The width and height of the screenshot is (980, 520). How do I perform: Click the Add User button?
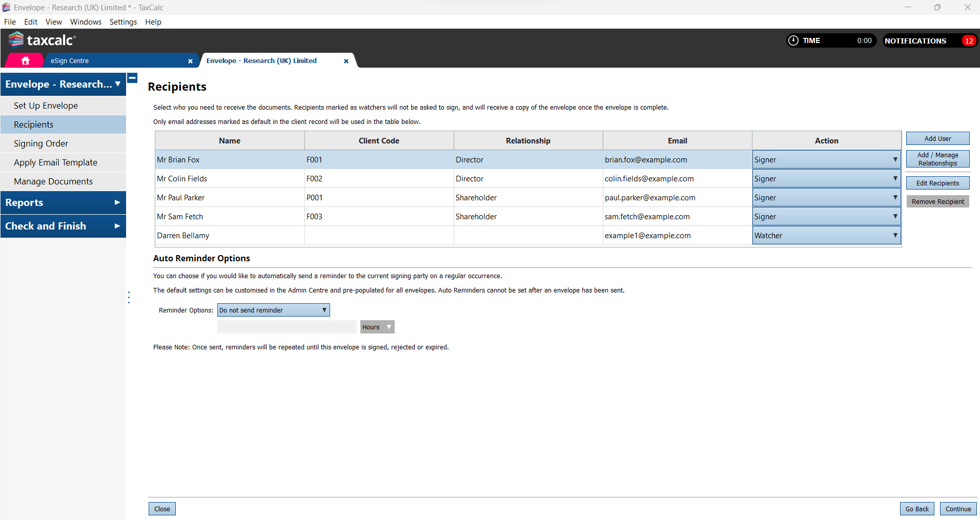(x=937, y=139)
